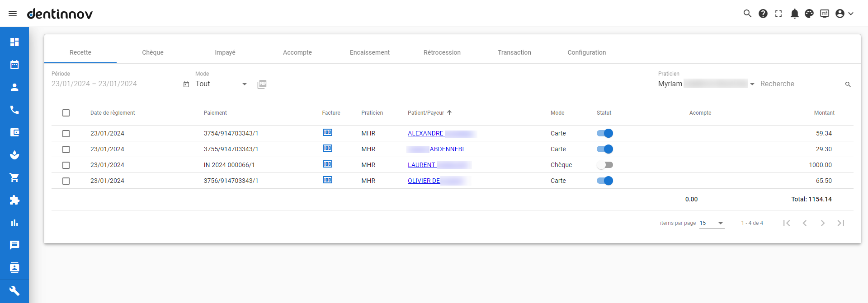Toggle status switch for ABDENNEBI payment
868x303 pixels.
click(x=605, y=149)
